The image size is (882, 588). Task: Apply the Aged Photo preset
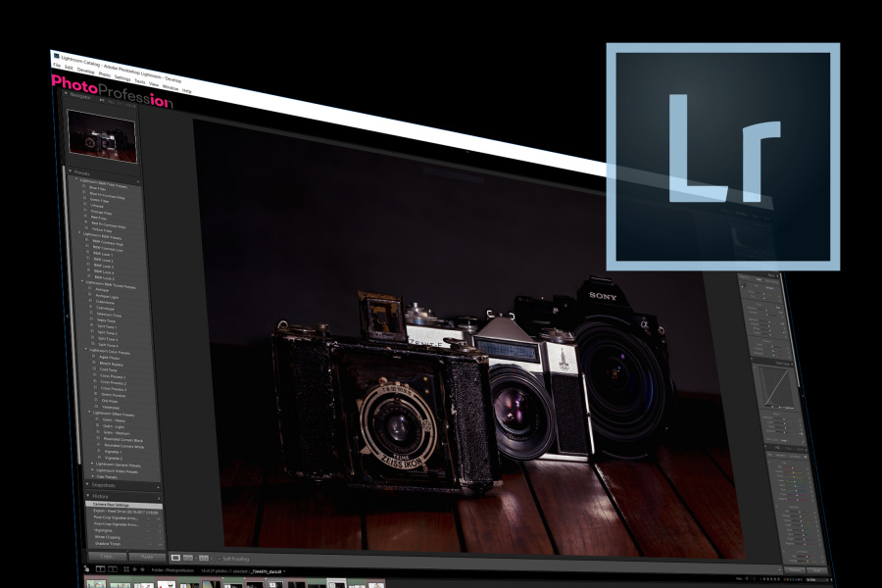coord(110,358)
